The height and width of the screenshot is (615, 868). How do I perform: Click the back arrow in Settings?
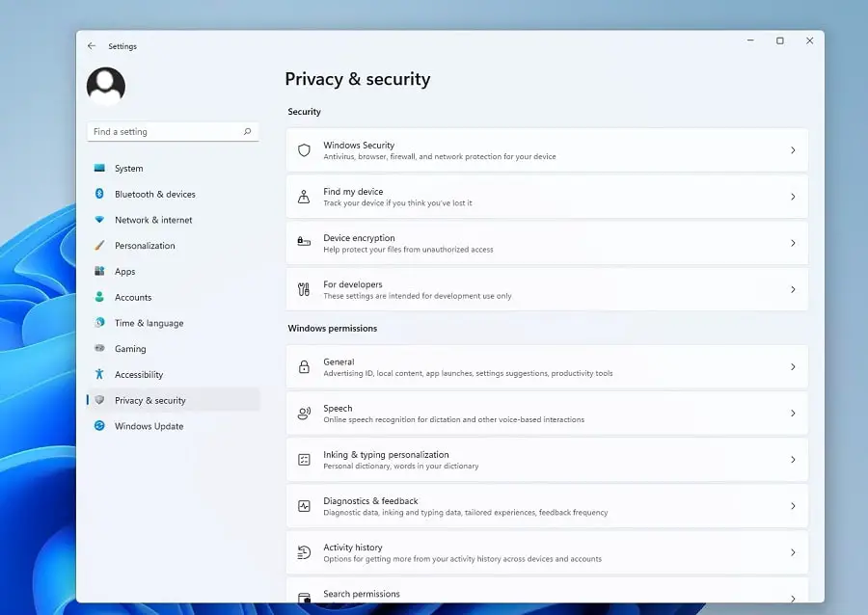click(x=92, y=46)
